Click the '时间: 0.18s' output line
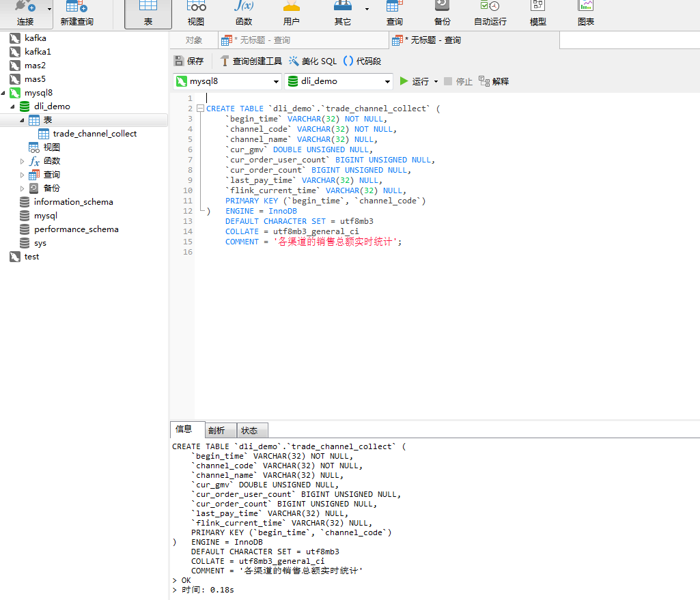 pos(203,590)
